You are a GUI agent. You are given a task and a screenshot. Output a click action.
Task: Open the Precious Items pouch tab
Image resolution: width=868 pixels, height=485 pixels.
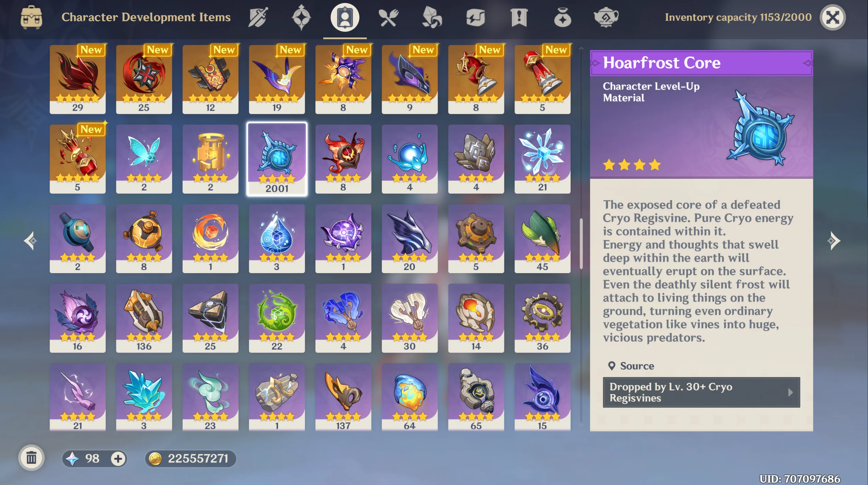562,17
